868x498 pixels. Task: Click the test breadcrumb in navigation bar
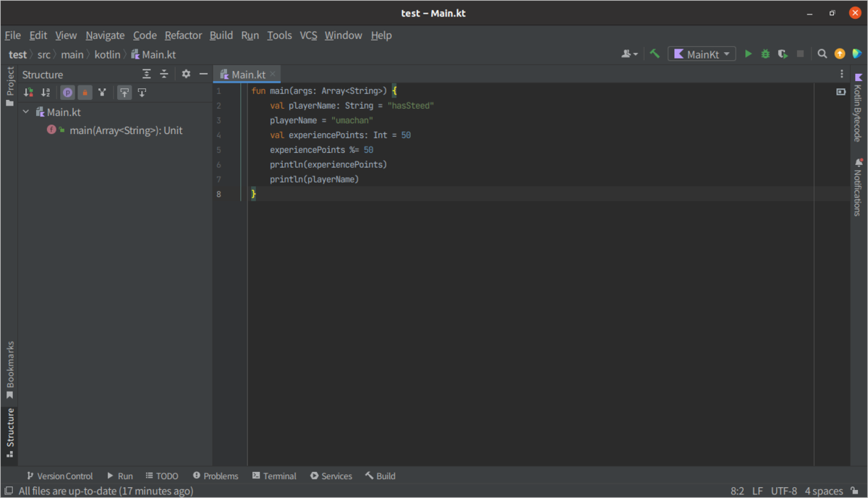click(17, 54)
